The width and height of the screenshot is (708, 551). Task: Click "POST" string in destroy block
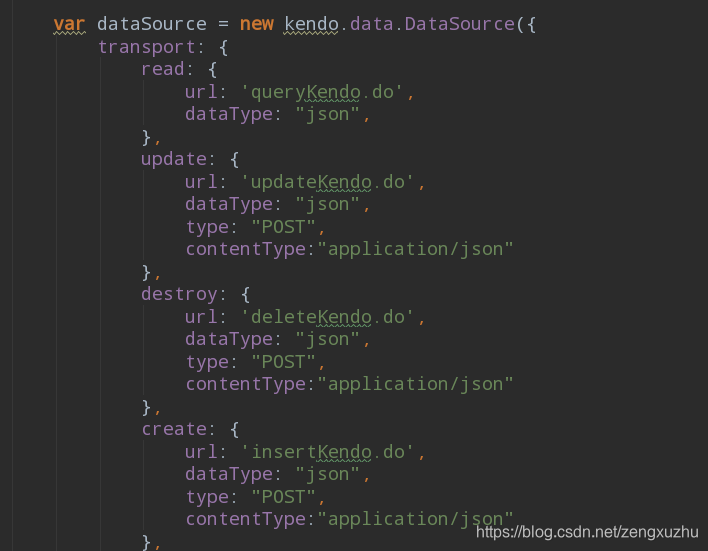pyautogui.click(x=283, y=362)
